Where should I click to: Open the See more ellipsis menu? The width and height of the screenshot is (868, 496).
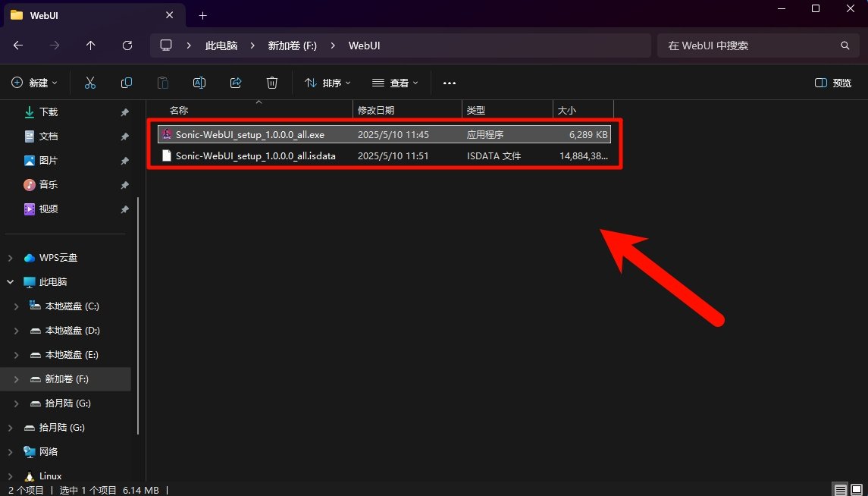point(449,83)
